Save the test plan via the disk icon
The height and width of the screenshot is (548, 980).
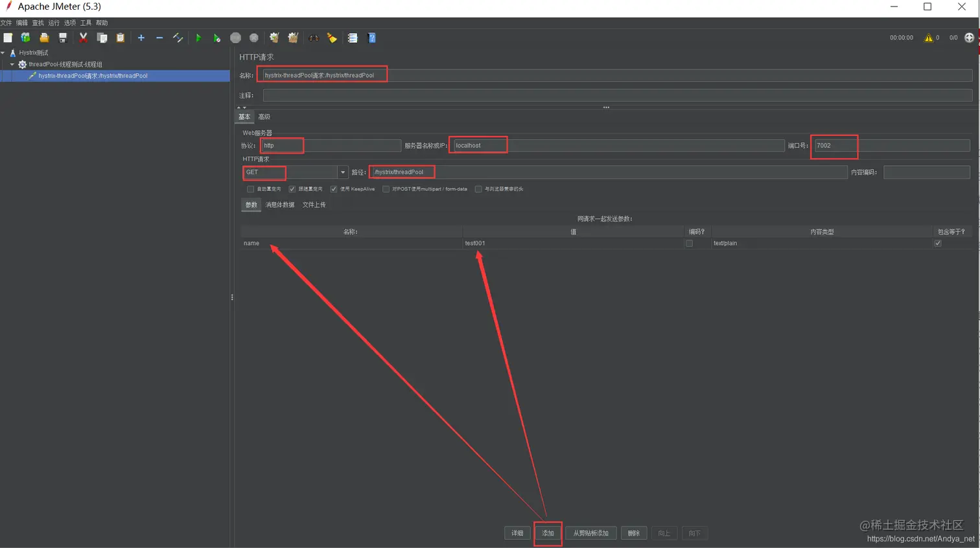(63, 38)
